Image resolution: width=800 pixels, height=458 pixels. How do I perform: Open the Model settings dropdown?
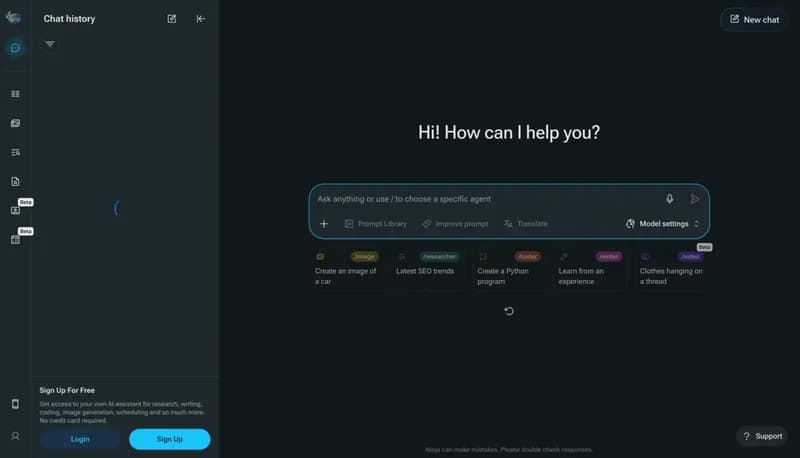coord(662,224)
